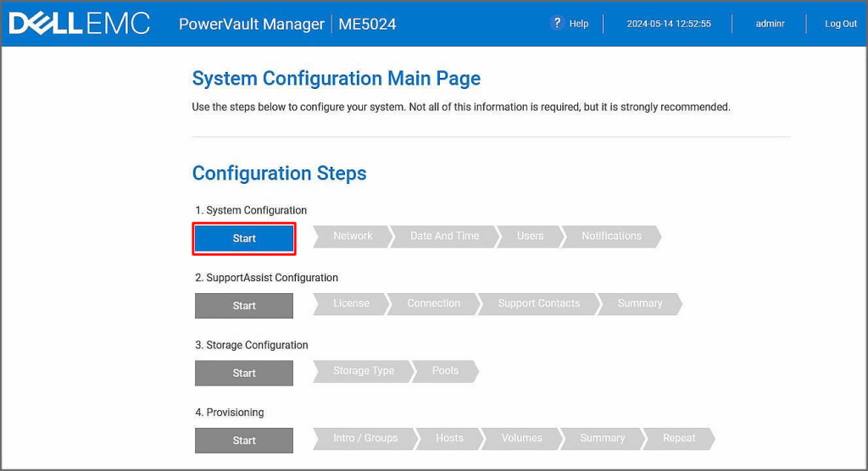Select the Storage Type step

[x=363, y=371]
